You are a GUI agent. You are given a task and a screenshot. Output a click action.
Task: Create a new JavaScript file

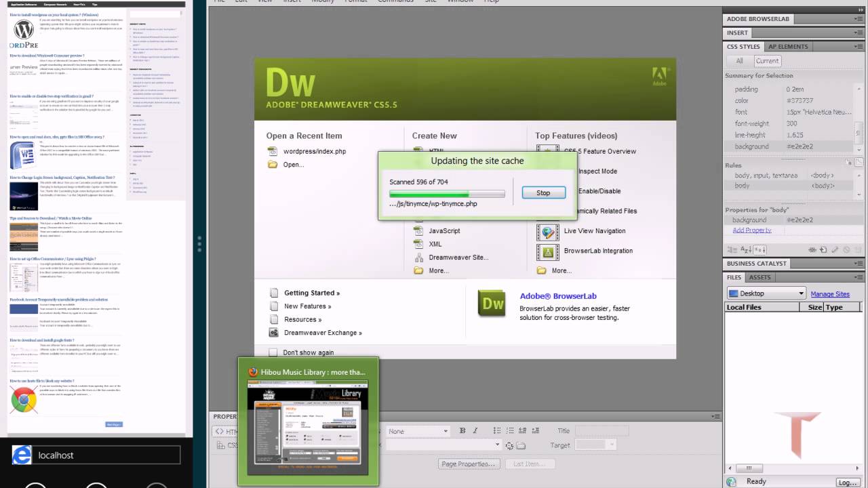click(x=444, y=231)
